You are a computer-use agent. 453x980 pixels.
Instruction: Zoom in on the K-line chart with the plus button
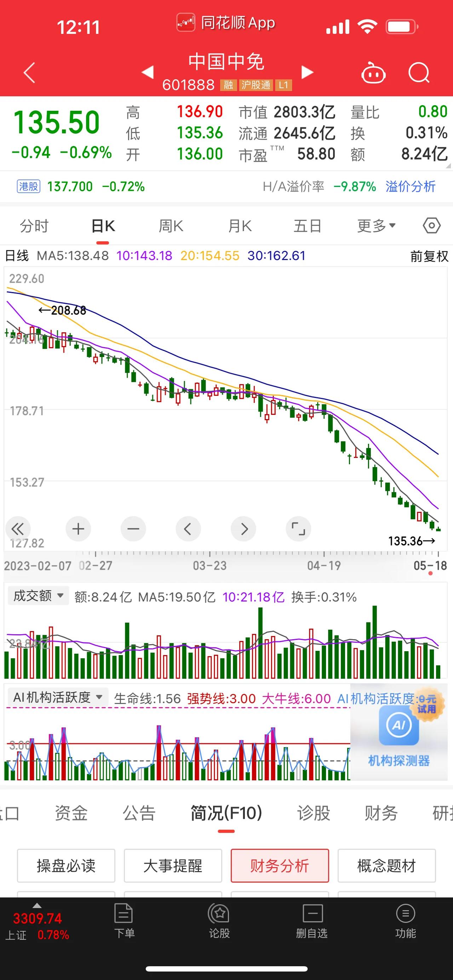(78, 529)
